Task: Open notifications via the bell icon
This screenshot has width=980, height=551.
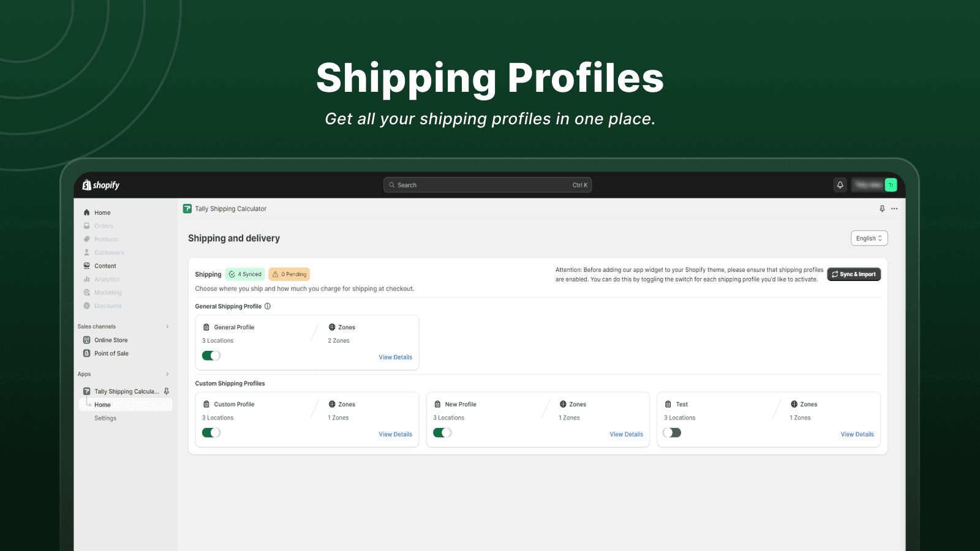Action: click(840, 184)
